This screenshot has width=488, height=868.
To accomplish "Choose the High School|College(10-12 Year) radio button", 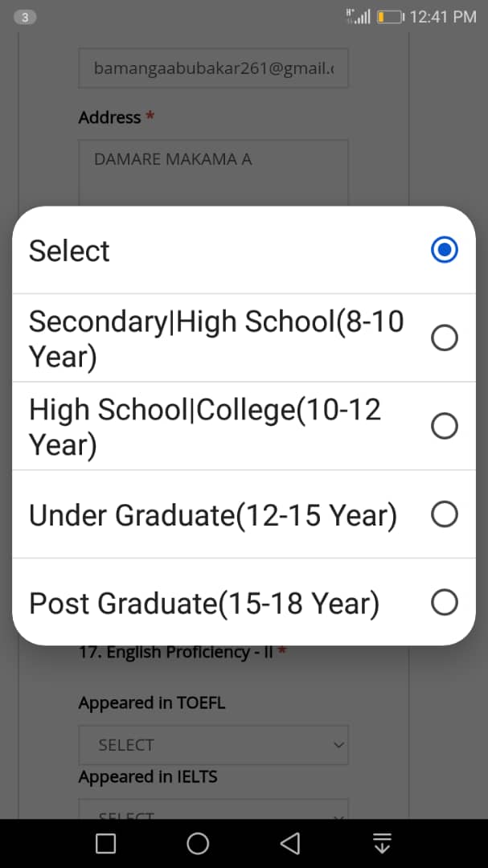I will 445,426.
